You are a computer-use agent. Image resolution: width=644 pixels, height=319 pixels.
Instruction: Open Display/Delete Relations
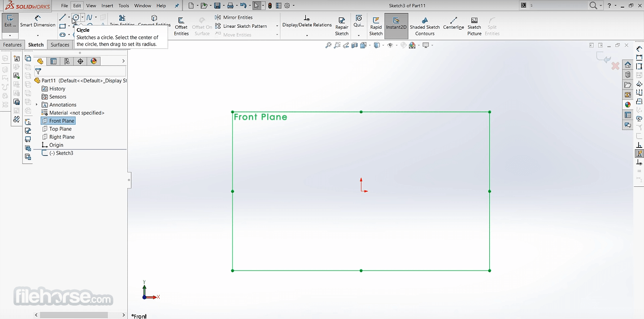pos(307,21)
